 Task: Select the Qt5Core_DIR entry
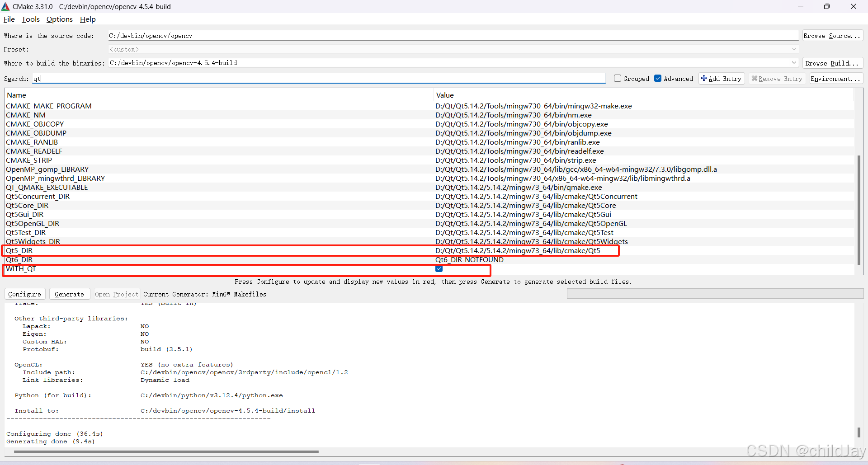pyautogui.click(x=27, y=206)
